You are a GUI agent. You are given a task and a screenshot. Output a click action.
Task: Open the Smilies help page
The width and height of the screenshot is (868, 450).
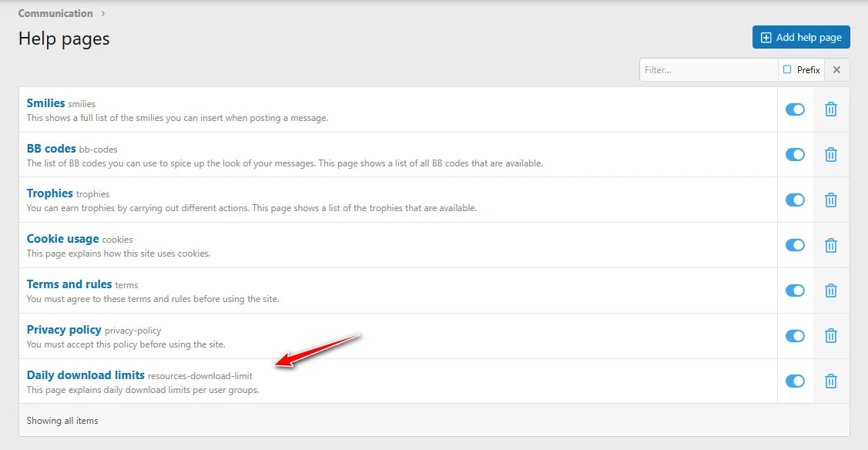[45, 103]
